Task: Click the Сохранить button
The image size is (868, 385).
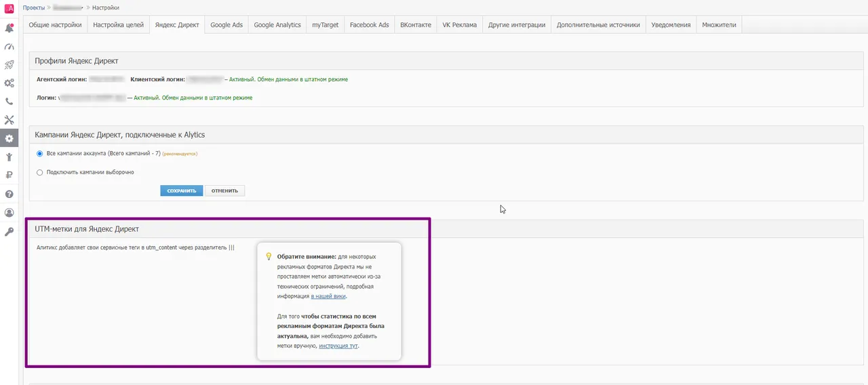Action: 182,190
